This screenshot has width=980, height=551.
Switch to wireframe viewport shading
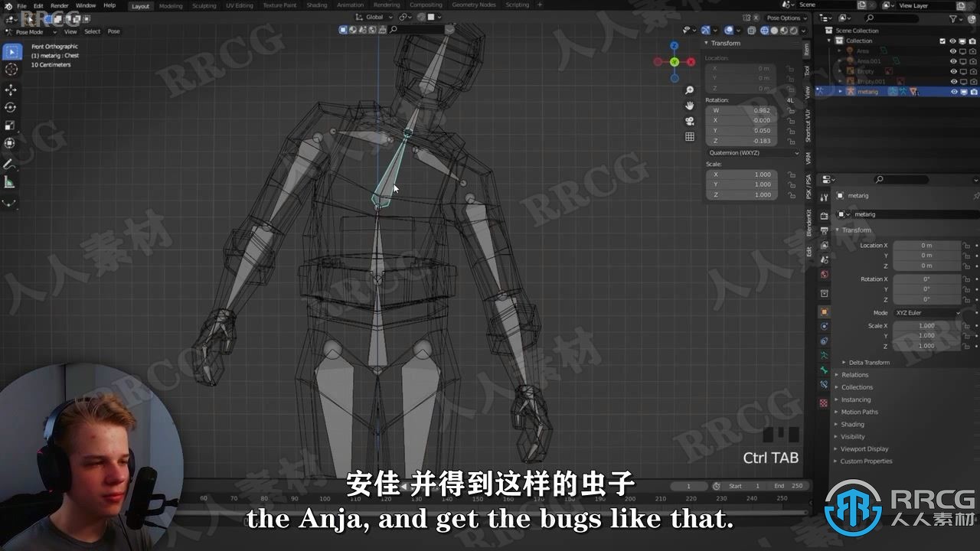[x=765, y=31]
